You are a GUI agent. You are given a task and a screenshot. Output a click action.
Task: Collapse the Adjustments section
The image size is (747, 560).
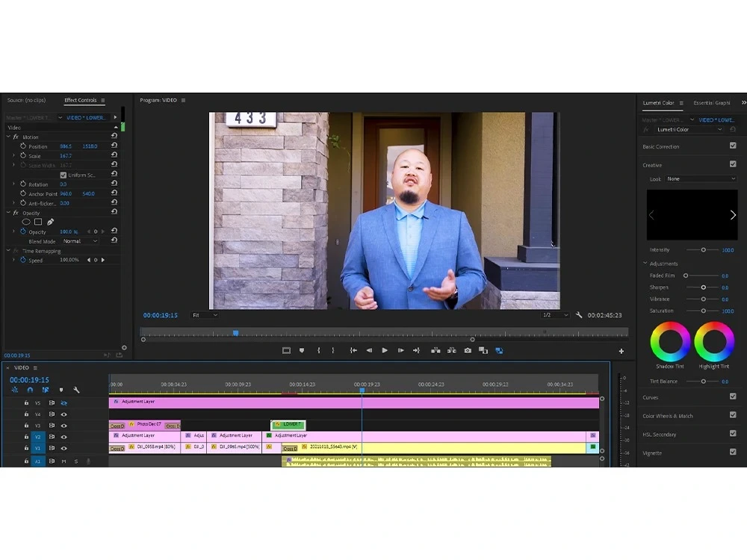[x=645, y=263]
